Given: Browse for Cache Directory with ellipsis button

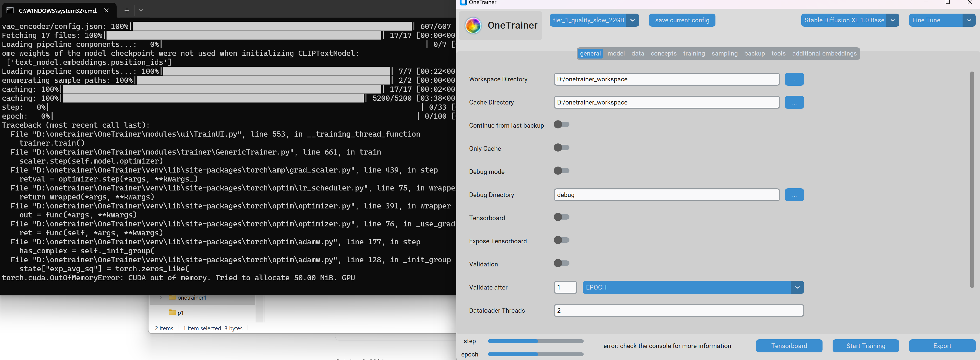Looking at the screenshot, I should (794, 102).
